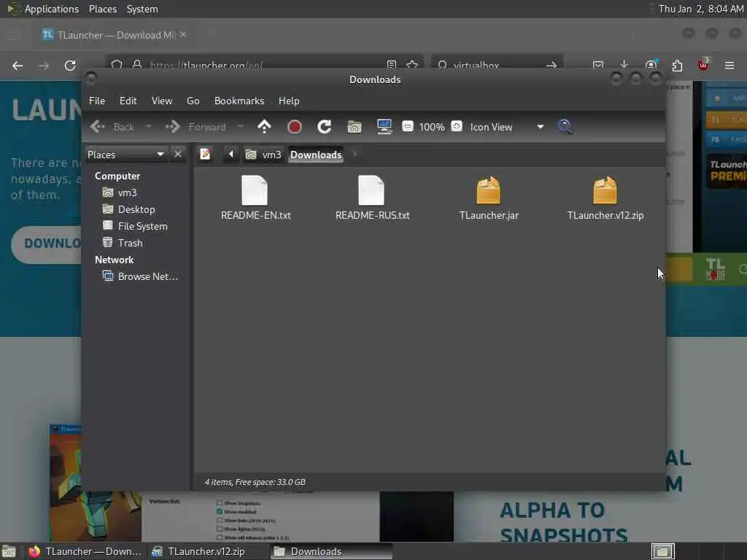
Task: Open the Places sidebar dropdown
Action: tap(125, 155)
